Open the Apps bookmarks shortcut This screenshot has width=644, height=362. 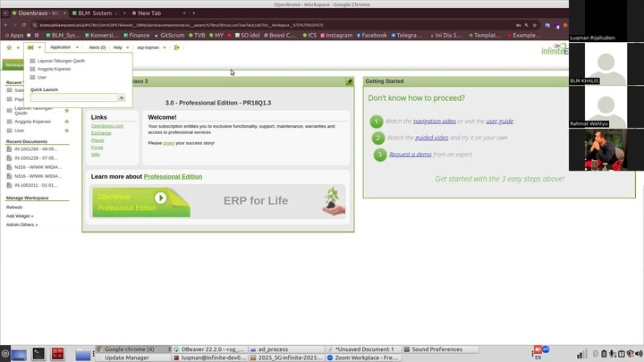(14, 35)
